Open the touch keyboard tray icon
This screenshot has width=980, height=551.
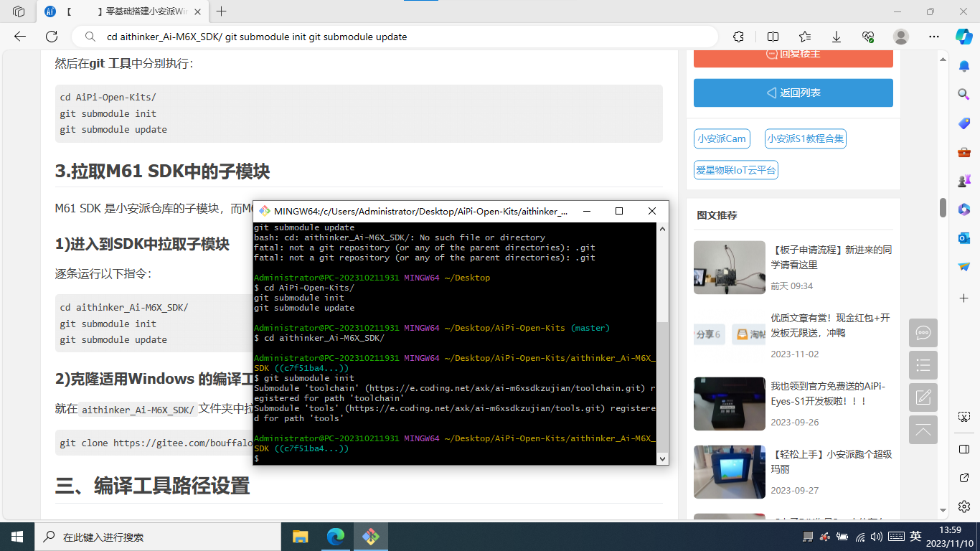point(896,537)
